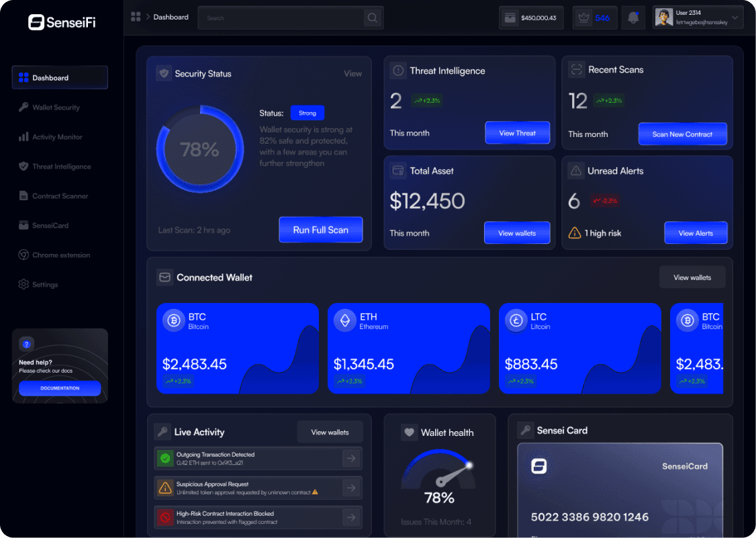
Task: Open the ETH Ethereum wallet card
Action: 409,349
